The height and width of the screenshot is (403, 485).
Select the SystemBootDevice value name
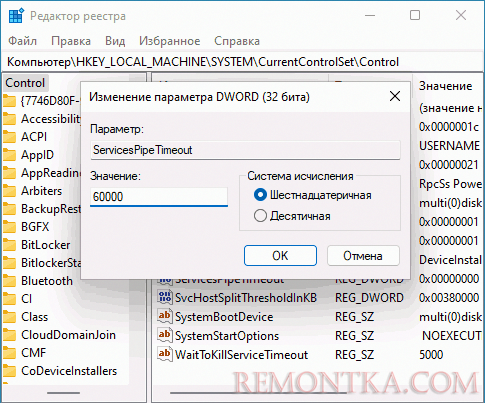point(224,317)
